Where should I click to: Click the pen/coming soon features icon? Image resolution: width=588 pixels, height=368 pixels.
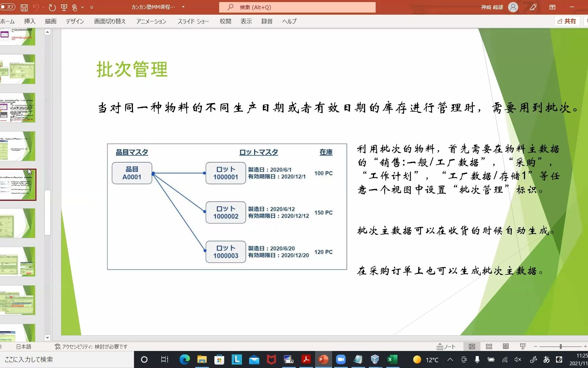tap(533, 7)
